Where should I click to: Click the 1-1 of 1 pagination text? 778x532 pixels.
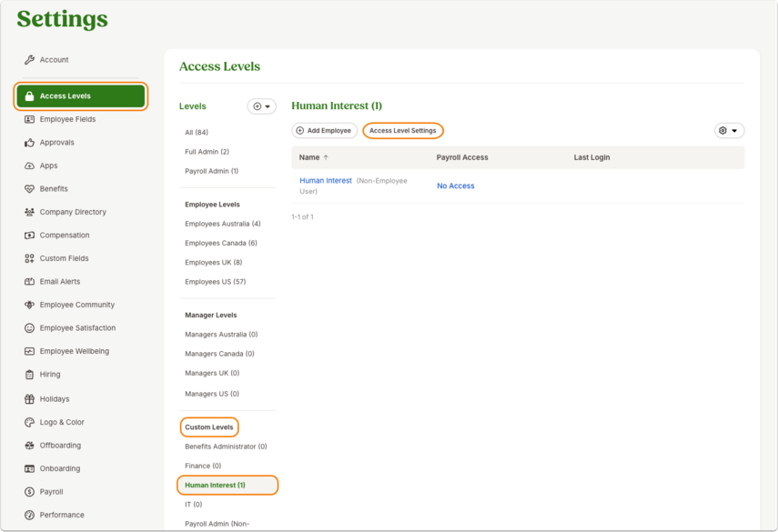(x=302, y=217)
